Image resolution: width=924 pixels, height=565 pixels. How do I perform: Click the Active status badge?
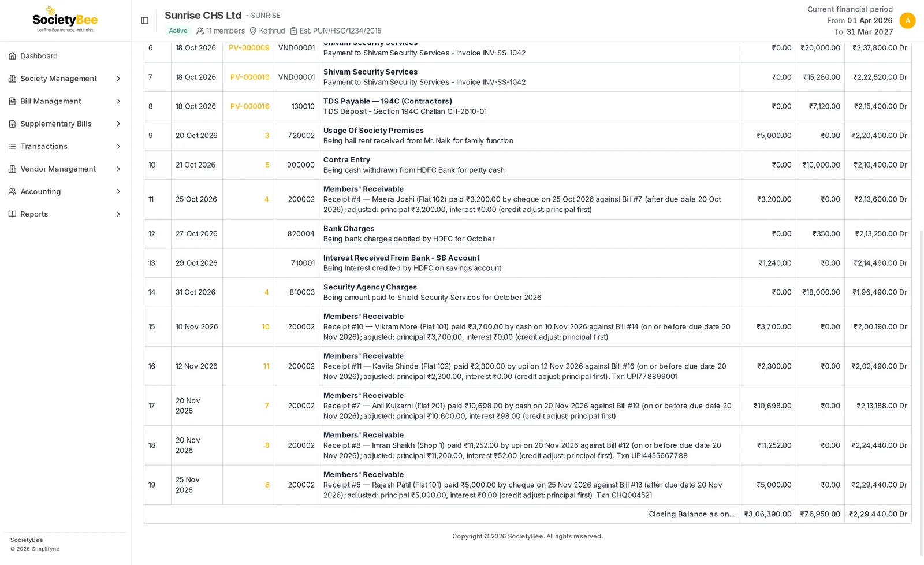point(178,31)
